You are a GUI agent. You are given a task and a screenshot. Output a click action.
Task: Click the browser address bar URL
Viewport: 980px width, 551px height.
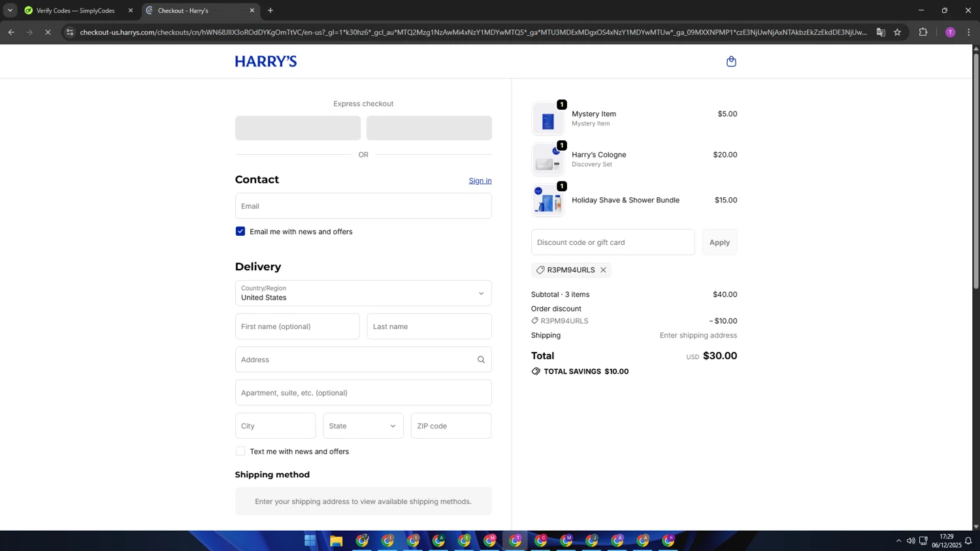point(473,32)
